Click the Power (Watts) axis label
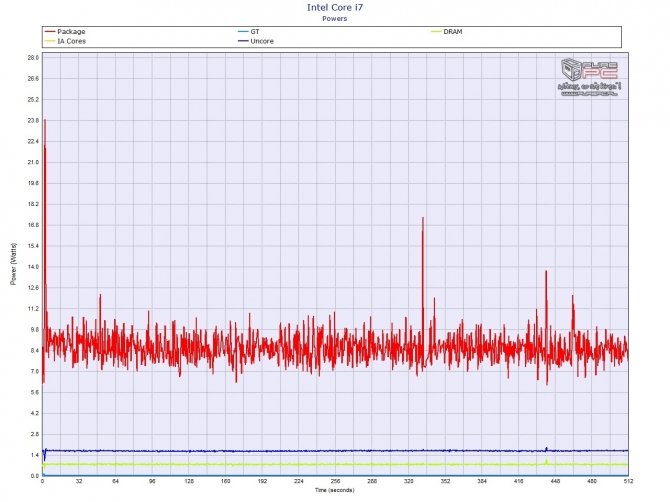 point(14,264)
